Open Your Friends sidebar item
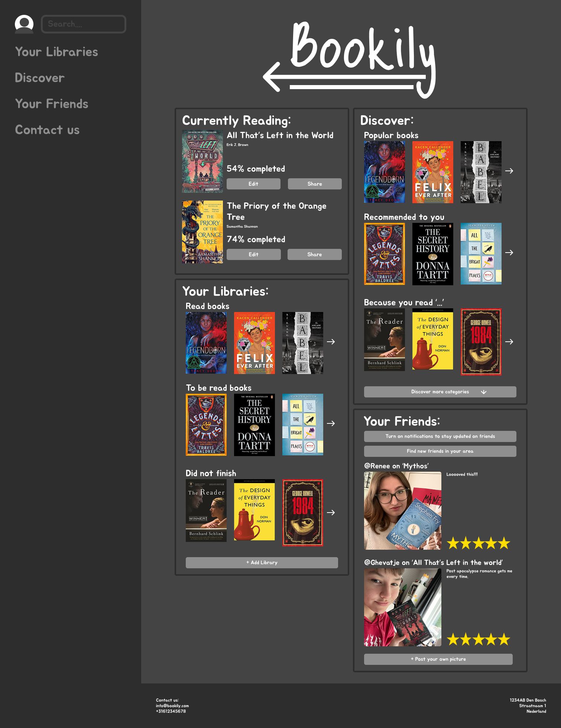The width and height of the screenshot is (561, 728). (52, 104)
